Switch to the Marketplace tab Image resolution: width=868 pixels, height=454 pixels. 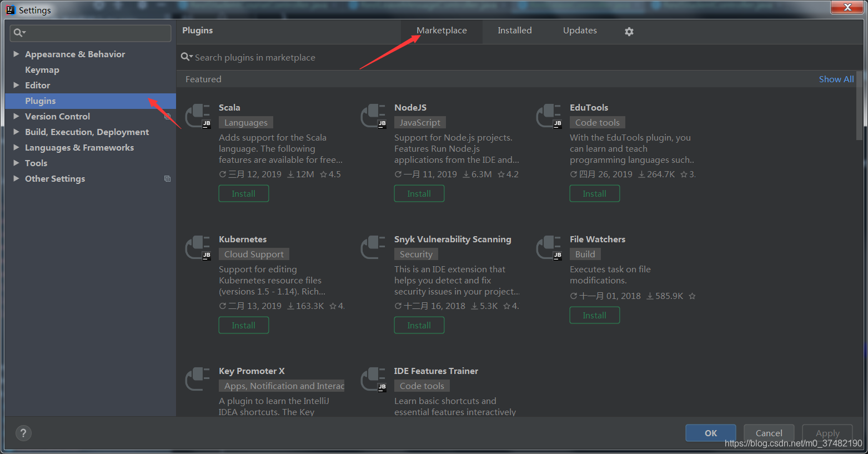click(441, 31)
